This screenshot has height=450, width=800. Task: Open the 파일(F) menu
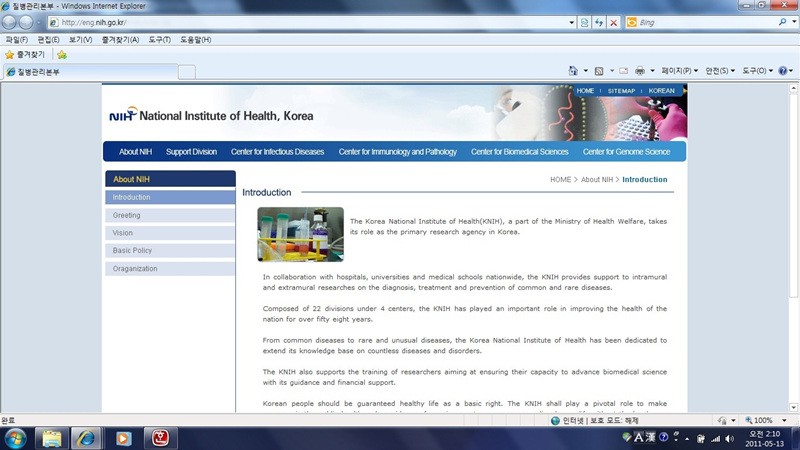click(x=17, y=39)
